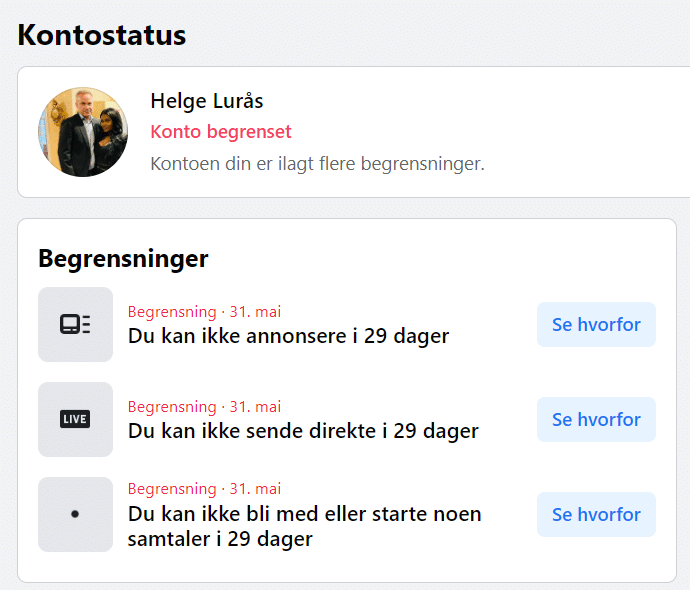Open Helge Lurås profile picture
Viewport: 690px width, 590px height.
tap(83, 132)
